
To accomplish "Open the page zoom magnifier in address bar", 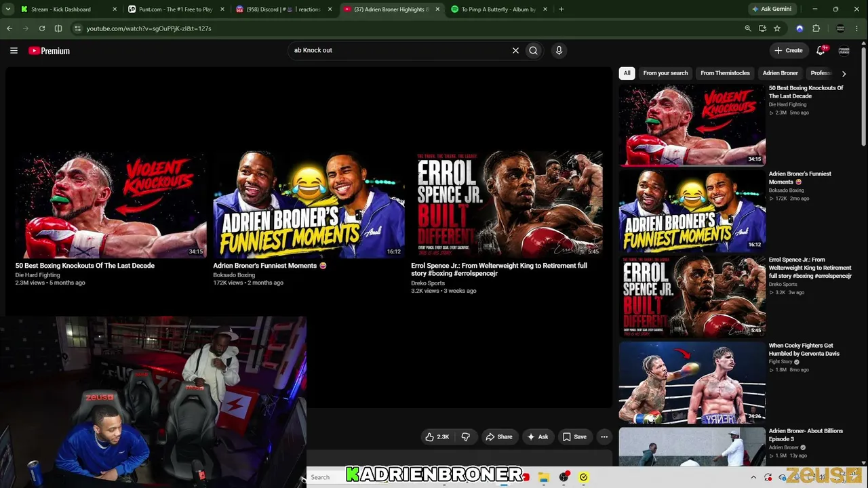I will tap(748, 28).
